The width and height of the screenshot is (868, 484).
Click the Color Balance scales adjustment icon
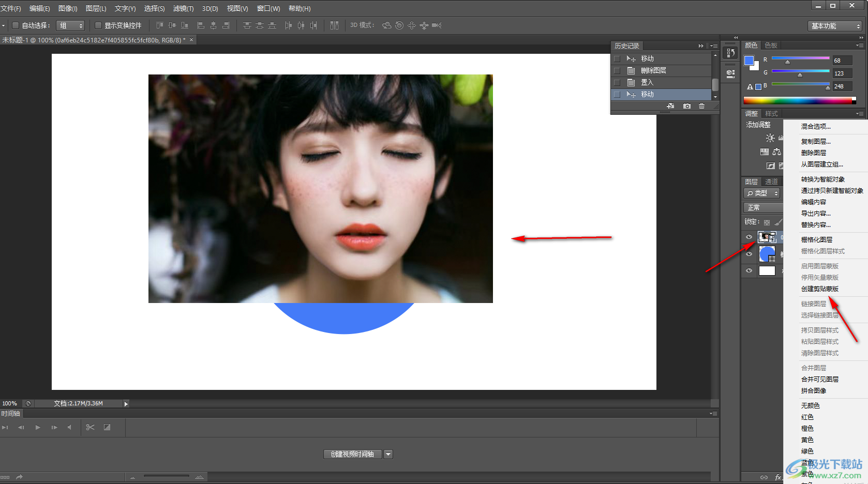[x=777, y=152]
